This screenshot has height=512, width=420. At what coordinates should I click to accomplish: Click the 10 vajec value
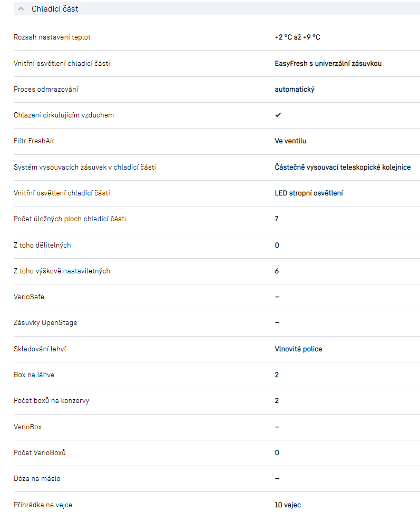[288, 505]
